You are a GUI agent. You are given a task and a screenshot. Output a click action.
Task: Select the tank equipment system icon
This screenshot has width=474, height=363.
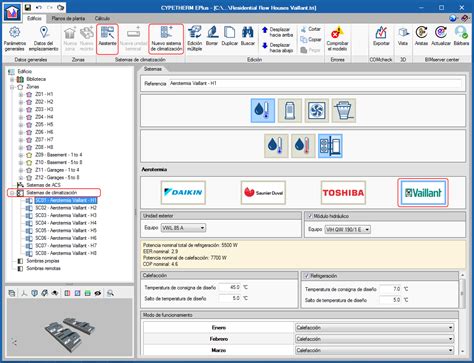pyautogui.click(x=289, y=110)
